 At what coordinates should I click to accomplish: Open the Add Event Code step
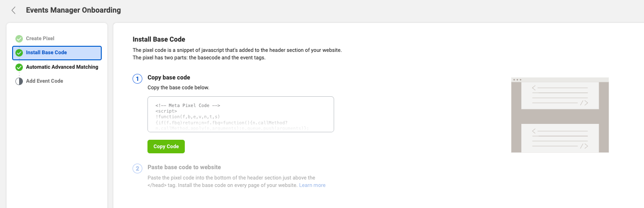tap(44, 81)
